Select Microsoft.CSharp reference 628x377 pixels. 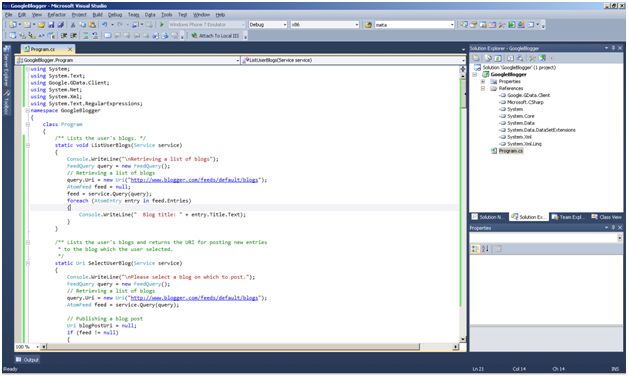525,102
